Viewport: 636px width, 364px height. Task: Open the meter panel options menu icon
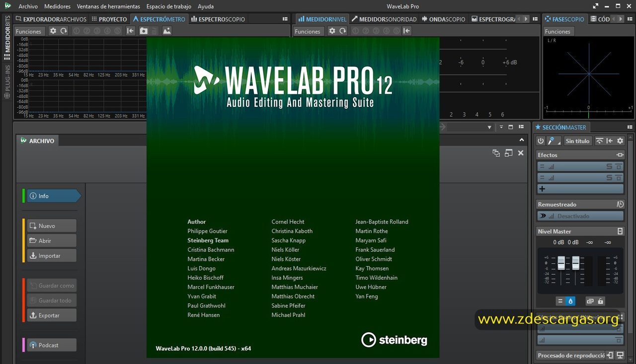pos(535,19)
